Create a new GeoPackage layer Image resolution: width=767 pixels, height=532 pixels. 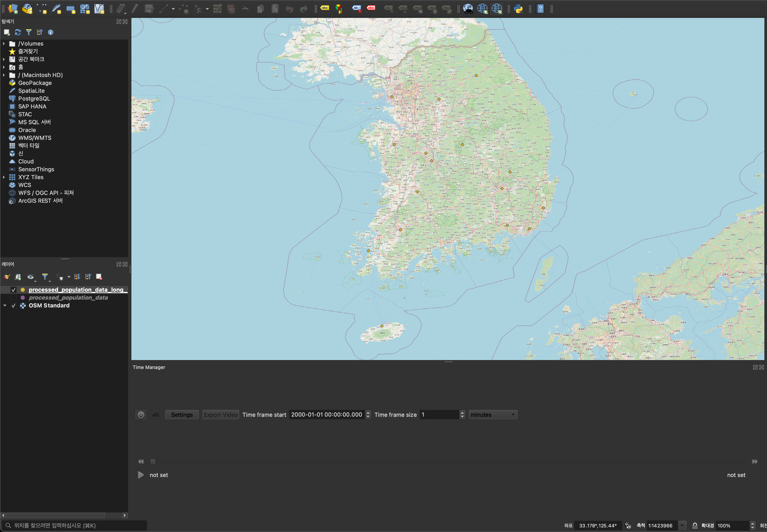click(x=27, y=9)
